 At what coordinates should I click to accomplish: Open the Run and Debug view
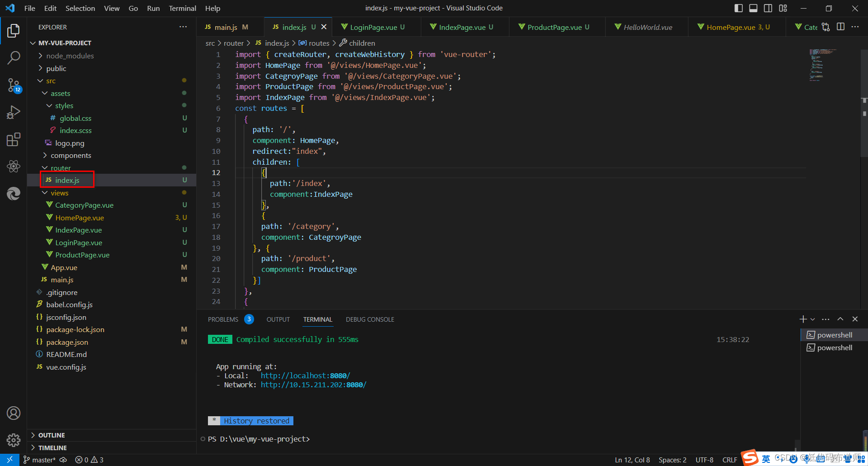pyautogui.click(x=14, y=112)
